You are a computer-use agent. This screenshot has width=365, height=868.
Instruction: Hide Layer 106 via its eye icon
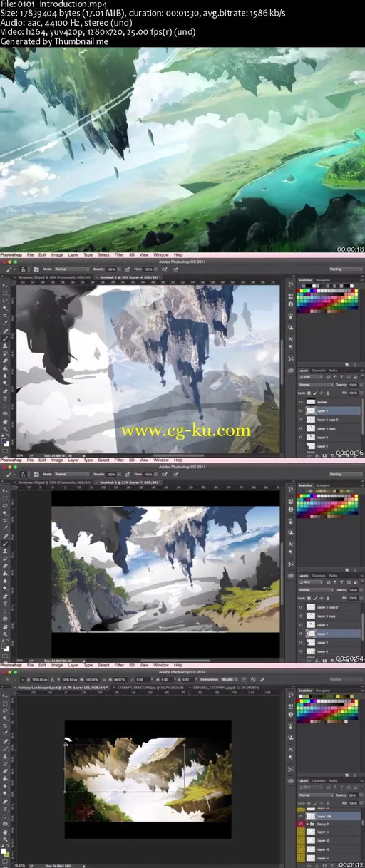tap(301, 816)
